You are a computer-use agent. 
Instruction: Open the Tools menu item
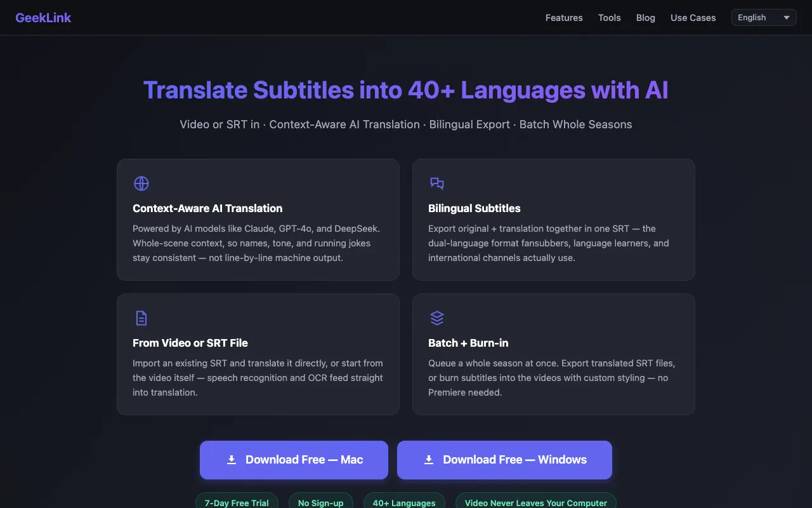pos(610,18)
